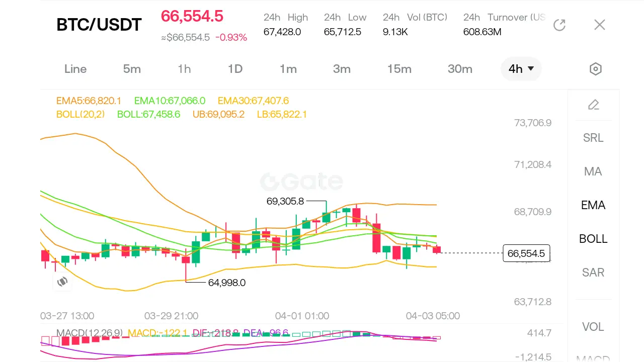Click the boxed current price tag 66,554.5
Image resolution: width=644 pixels, height=362 pixels.
(526, 253)
